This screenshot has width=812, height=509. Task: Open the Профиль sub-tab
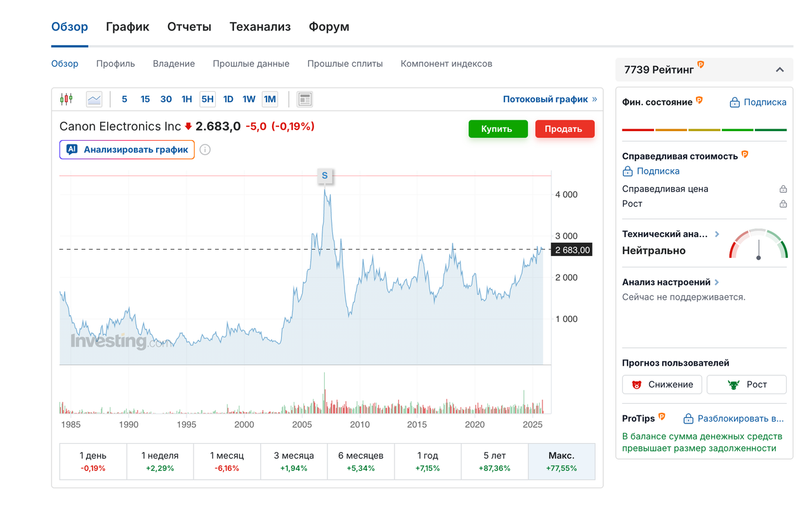(x=115, y=63)
